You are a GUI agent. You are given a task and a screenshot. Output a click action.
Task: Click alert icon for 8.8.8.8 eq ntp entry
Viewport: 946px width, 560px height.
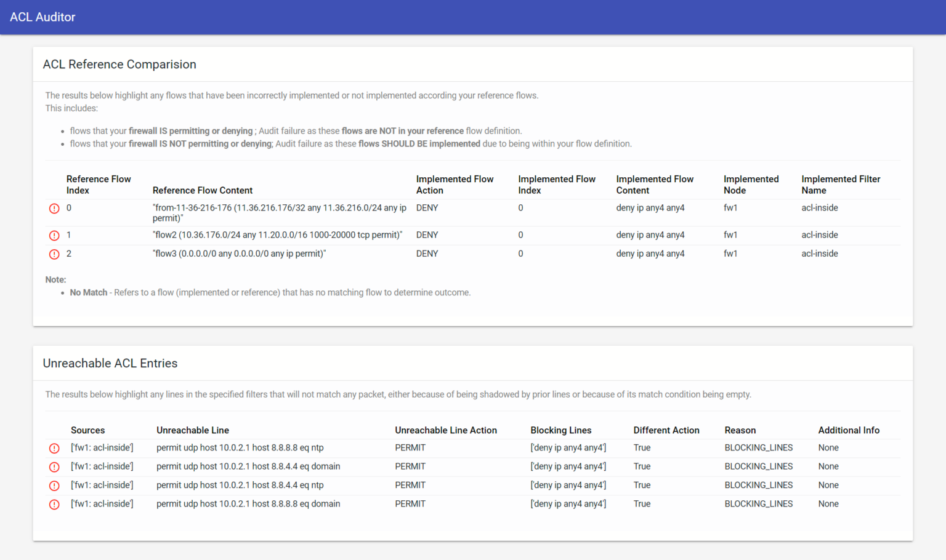point(54,449)
